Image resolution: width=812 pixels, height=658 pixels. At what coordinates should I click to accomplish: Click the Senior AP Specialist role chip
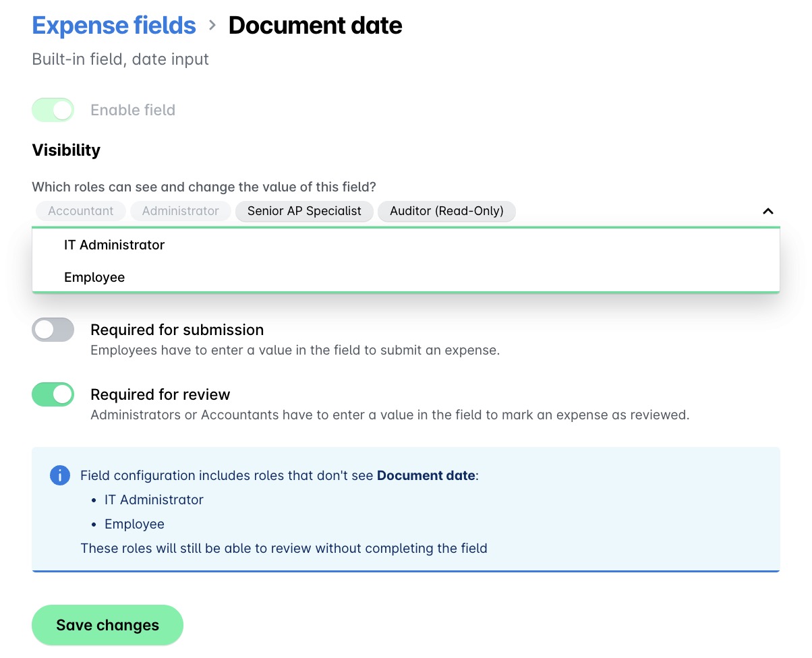tap(304, 211)
